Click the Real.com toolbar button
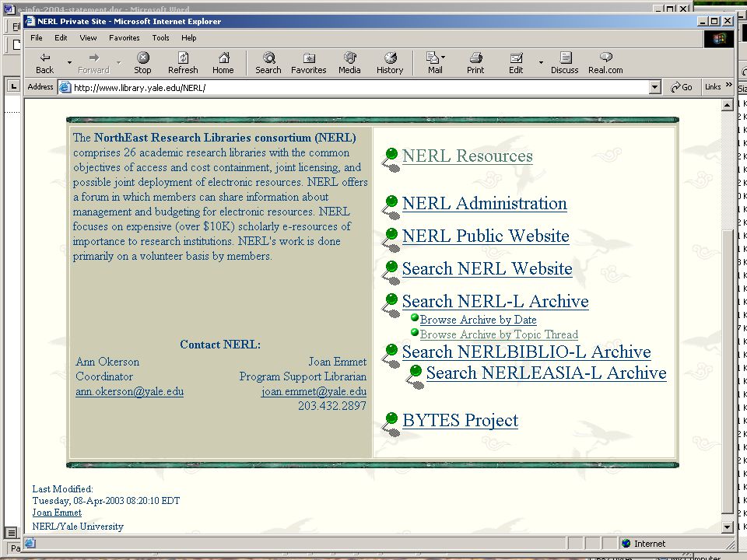Screen dimensions: 747x560 coord(605,63)
